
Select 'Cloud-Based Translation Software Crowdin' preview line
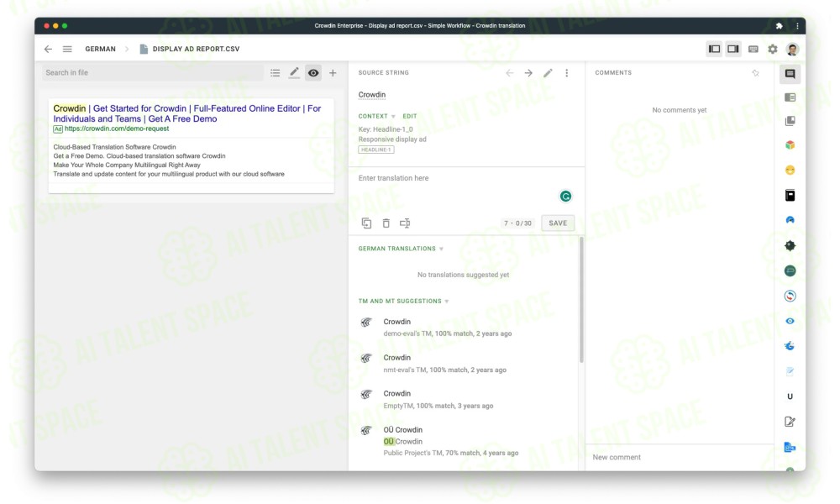coord(114,147)
